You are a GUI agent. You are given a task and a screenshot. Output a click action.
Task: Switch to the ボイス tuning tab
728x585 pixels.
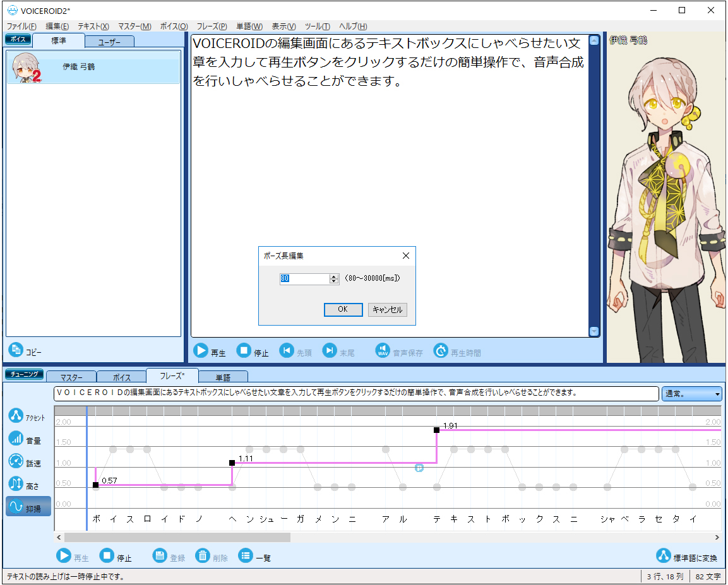coord(122,377)
